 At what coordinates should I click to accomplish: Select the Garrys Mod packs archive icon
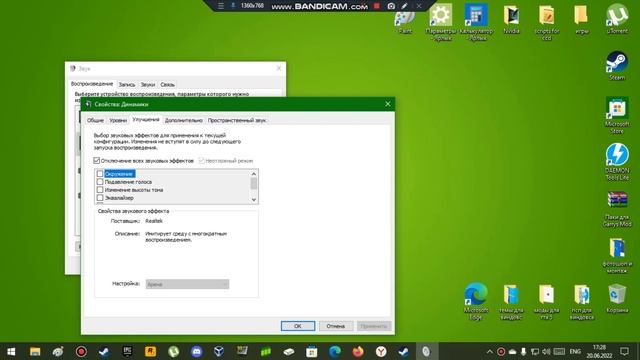point(617,209)
